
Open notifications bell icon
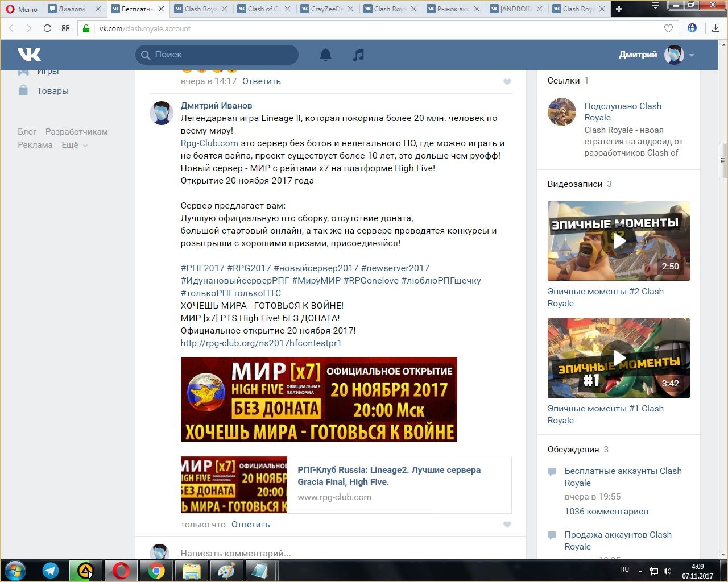point(325,55)
